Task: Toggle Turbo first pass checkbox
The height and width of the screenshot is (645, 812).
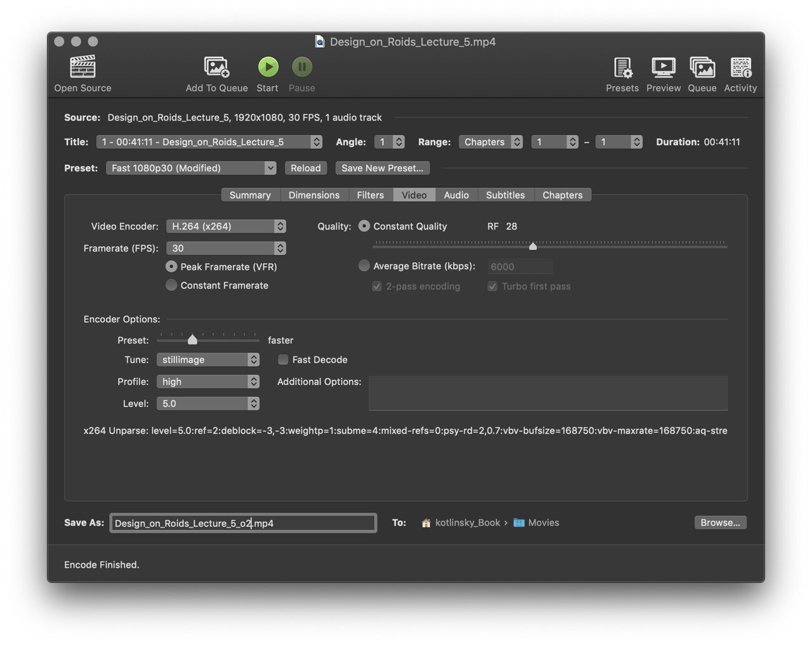Action: coord(492,286)
